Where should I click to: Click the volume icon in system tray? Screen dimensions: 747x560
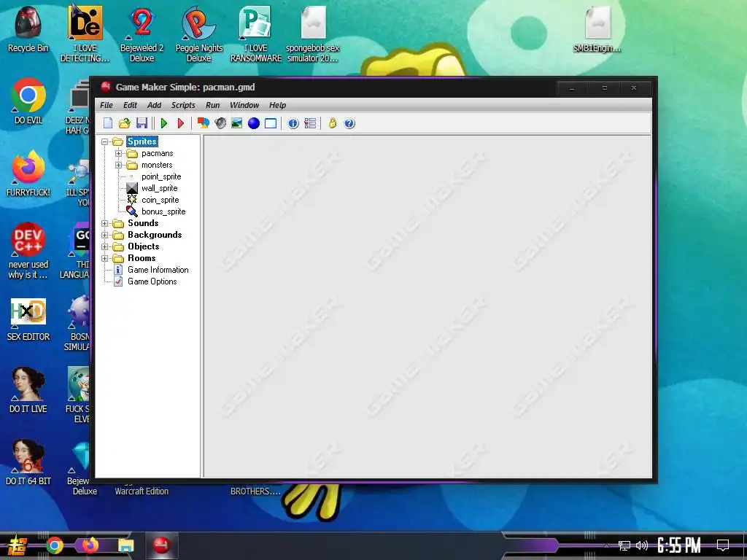click(642, 545)
